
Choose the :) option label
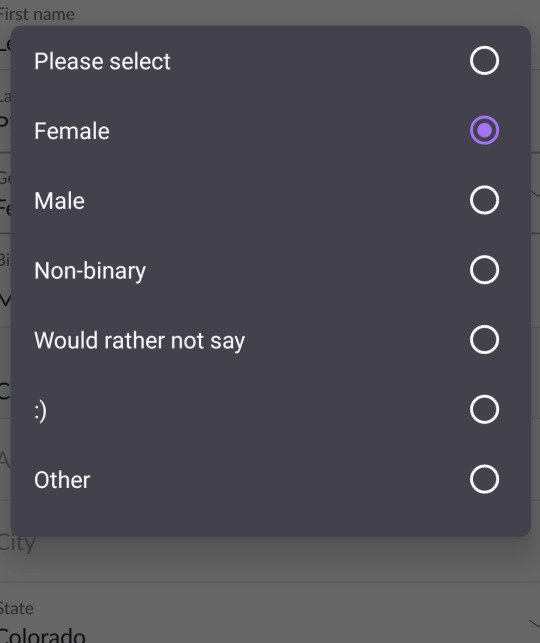point(40,411)
